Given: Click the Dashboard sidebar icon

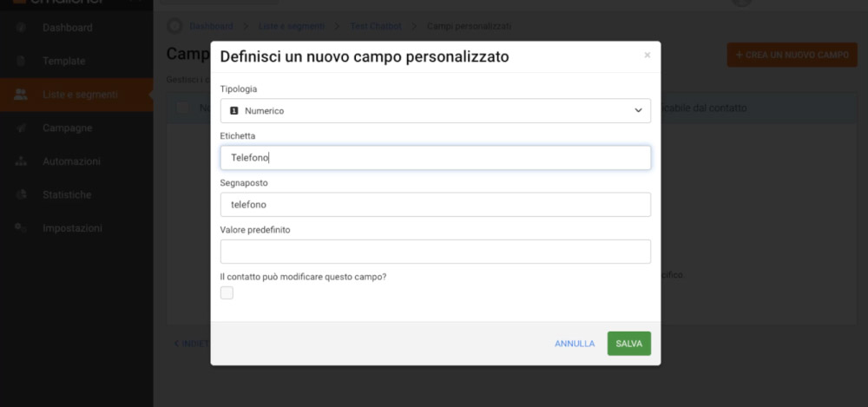Looking at the screenshot, I should click(21, 27).
